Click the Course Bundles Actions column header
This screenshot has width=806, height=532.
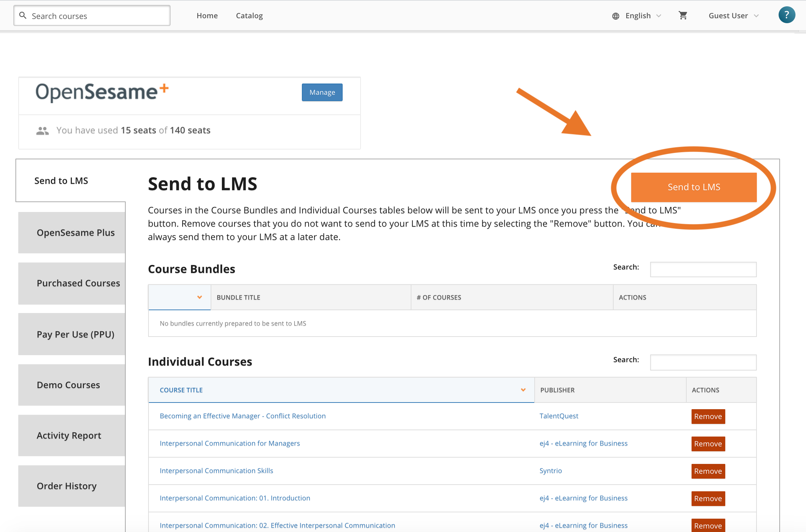click(685, 297)
